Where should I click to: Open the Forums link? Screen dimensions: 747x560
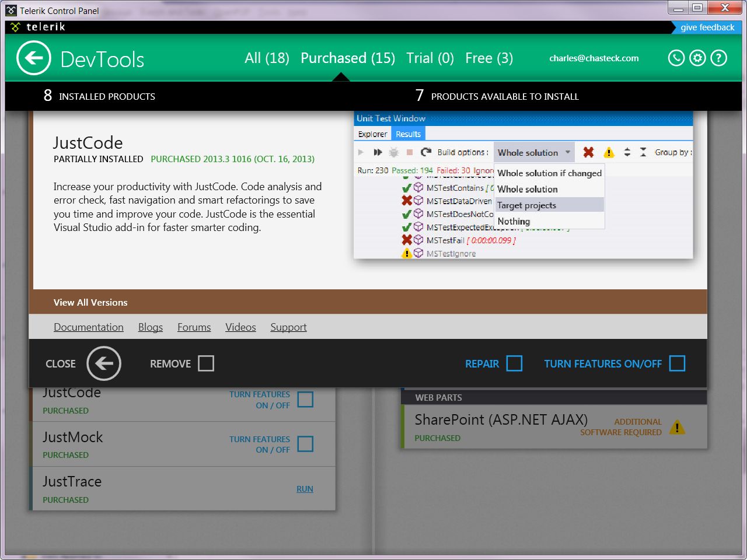(194, 327)
